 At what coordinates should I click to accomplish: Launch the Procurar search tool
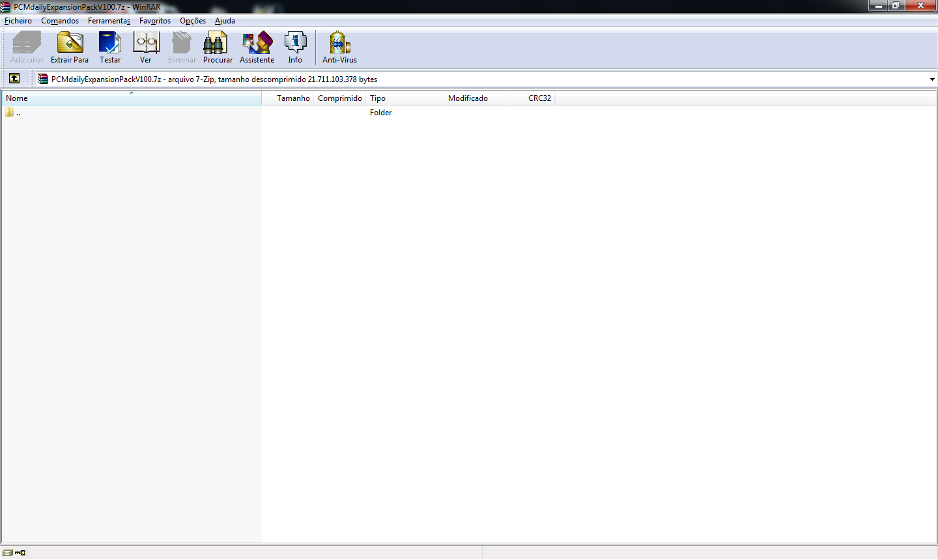click(217, 48)
